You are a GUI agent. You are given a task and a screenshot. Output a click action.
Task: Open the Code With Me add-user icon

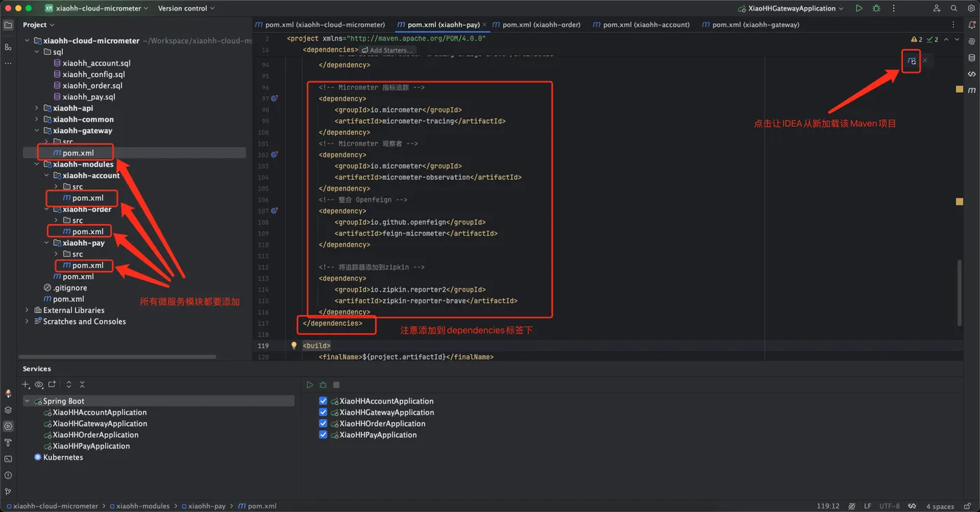click(937, 8)
